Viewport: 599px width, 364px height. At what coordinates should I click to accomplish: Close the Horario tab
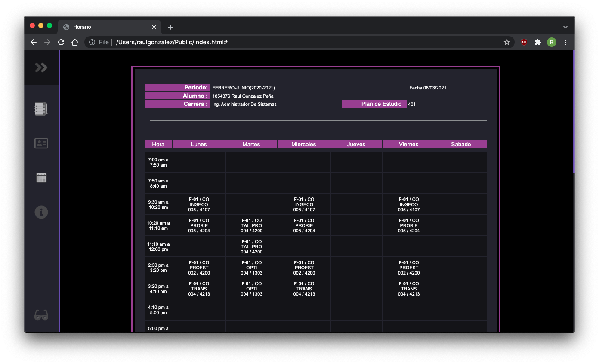pos(154,27)
